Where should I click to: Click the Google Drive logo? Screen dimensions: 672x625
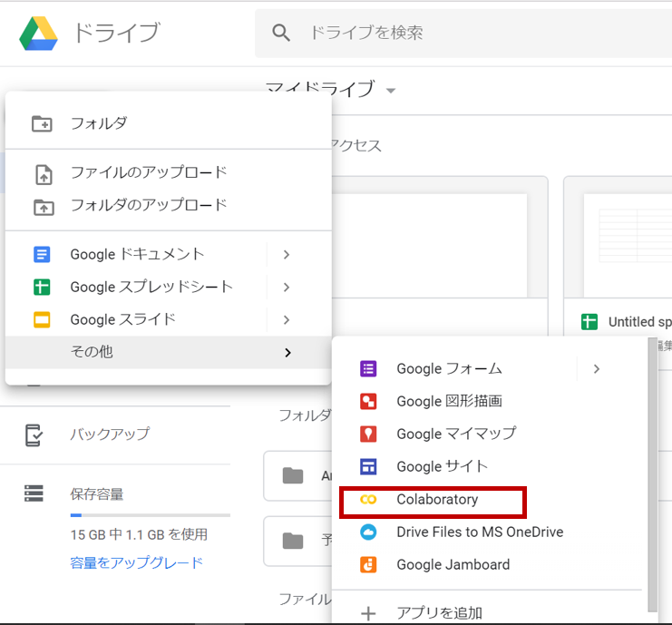(x=39, y=34)
